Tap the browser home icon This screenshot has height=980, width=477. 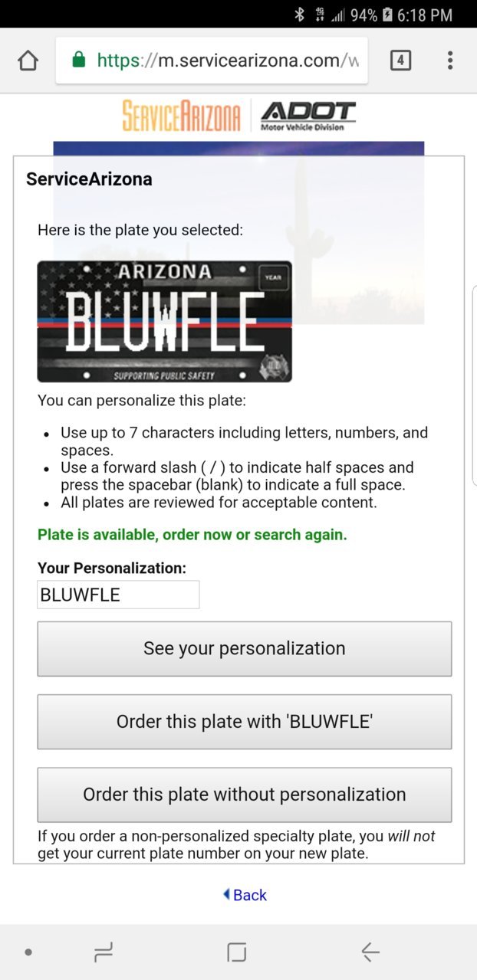(28, 61)
